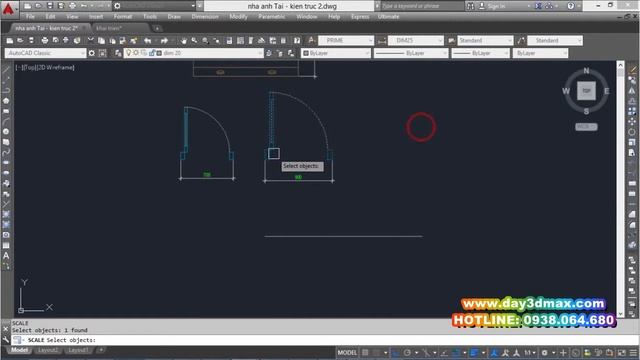This screenshot has height=360, width=640.
Task: Open the Standard multileader style dropdown
Action: [x=555, y=40]
